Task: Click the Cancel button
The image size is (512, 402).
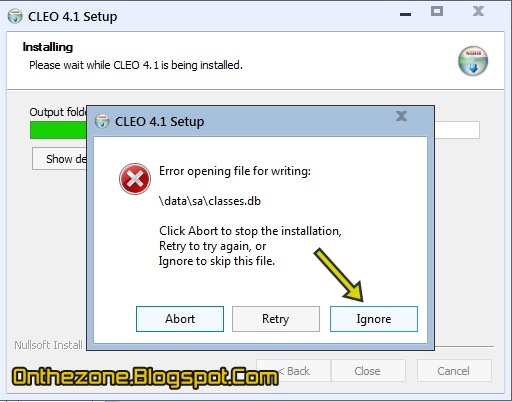Action: coord(454,371)
